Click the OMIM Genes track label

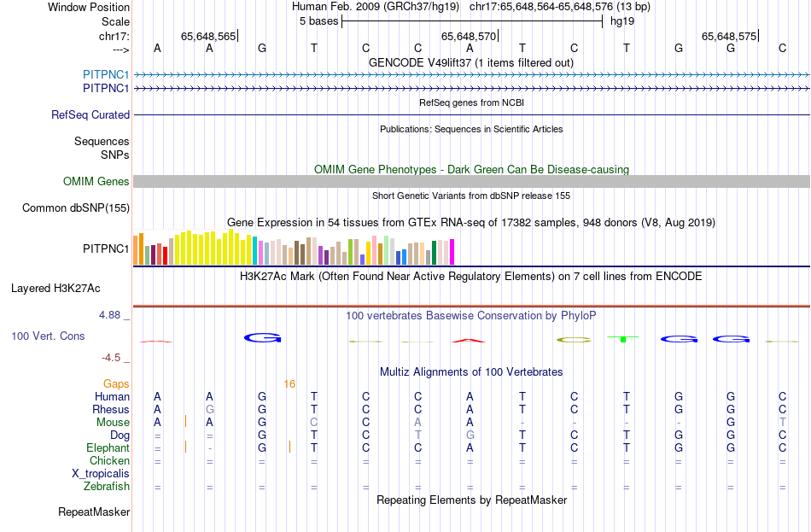96,182
